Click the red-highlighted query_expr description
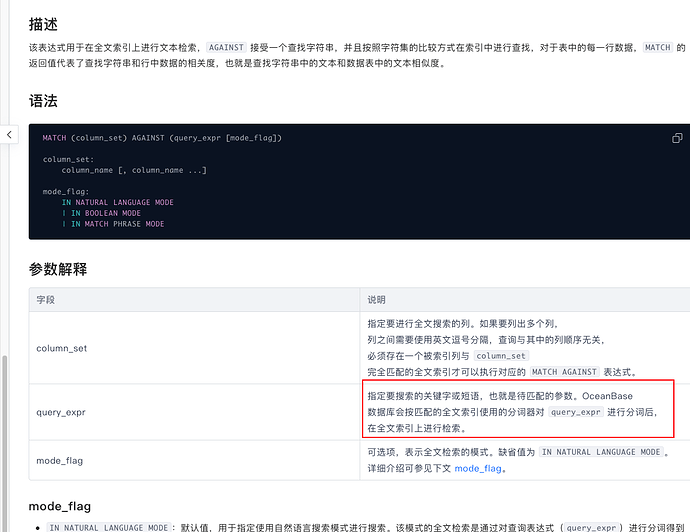 516,412
